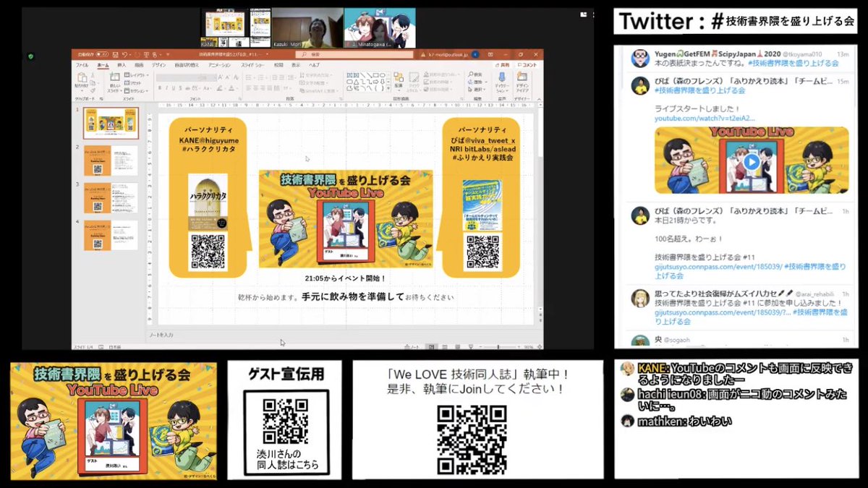Screen dimensions: 868x488
Task: Click the コメント button
Action: 526,65
